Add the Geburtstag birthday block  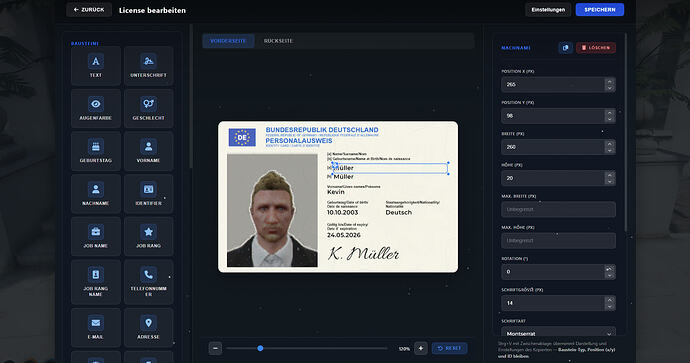coord(95,151)
